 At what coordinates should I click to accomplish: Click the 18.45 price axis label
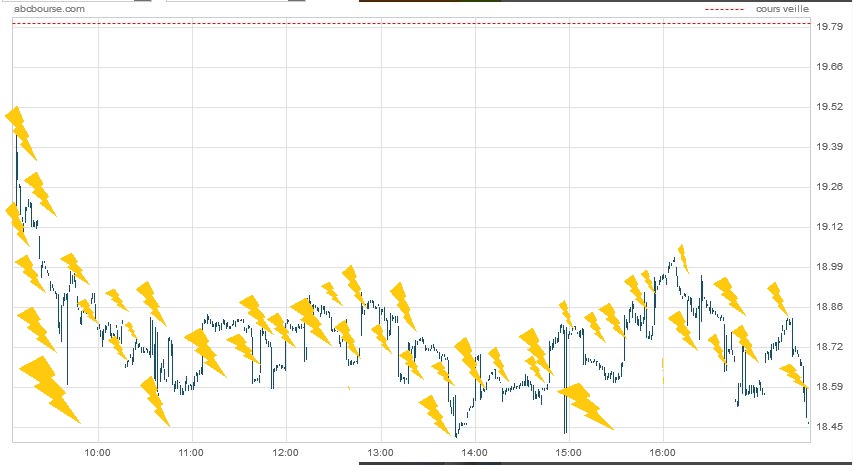coord(830,426)
